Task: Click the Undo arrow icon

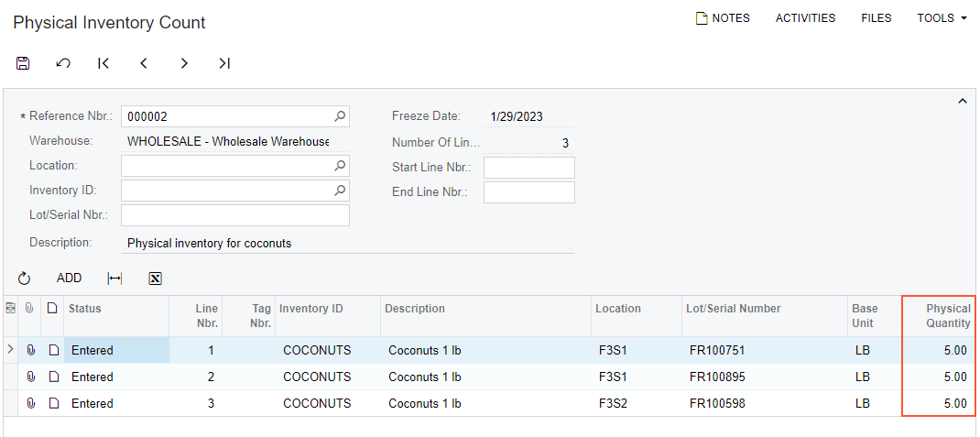Action: pos(63,63)
